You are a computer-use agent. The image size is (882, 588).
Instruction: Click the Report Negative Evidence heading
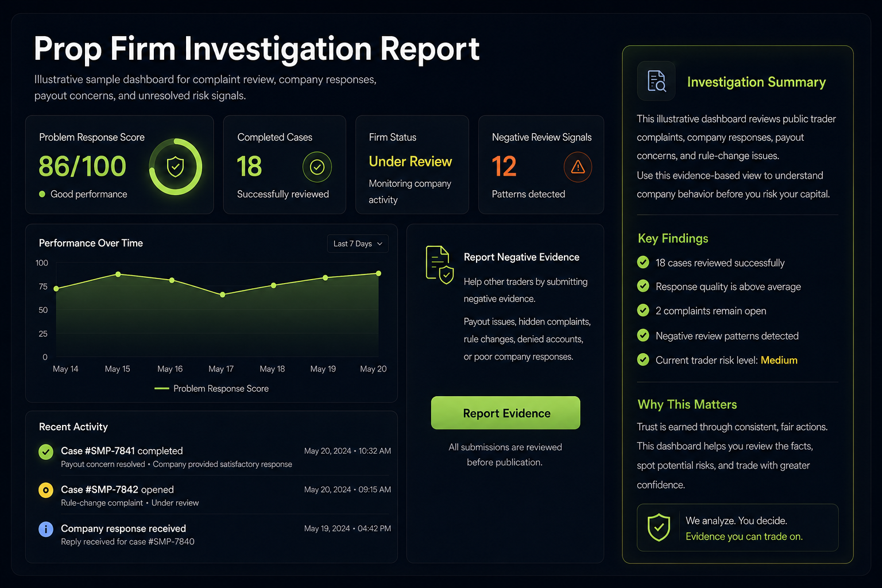pyautogui.click(x=521, y=257)
